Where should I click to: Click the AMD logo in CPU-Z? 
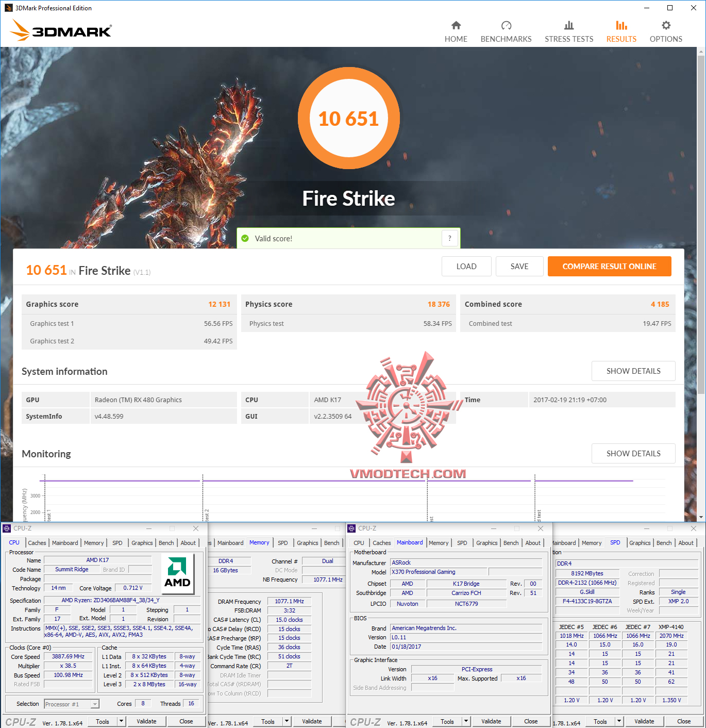pyautogui.click(x=177, y=572)
